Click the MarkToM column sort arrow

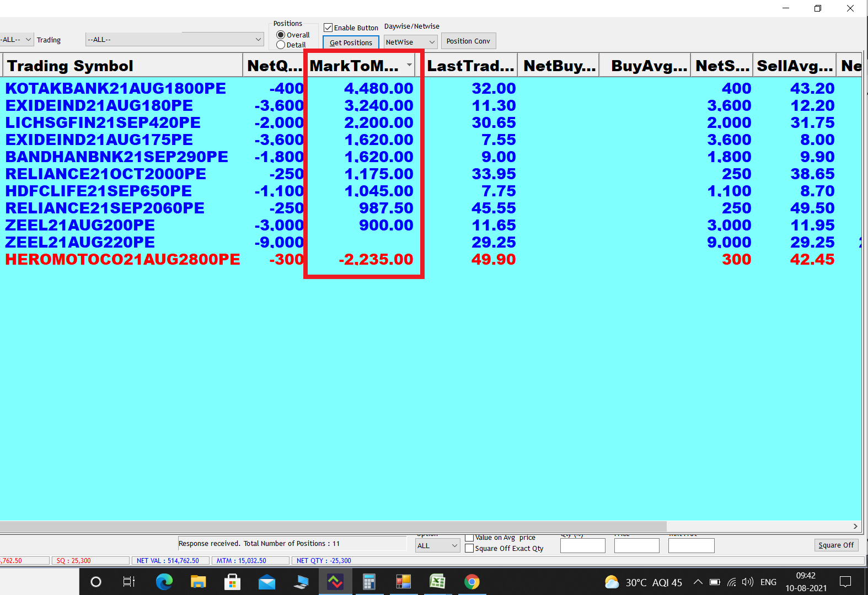[409, 65]
